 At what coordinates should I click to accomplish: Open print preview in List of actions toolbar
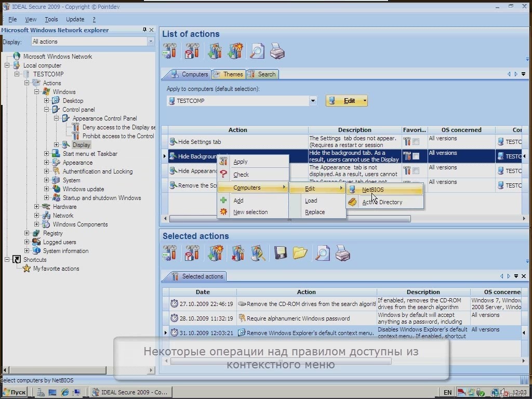pos(257,51)
